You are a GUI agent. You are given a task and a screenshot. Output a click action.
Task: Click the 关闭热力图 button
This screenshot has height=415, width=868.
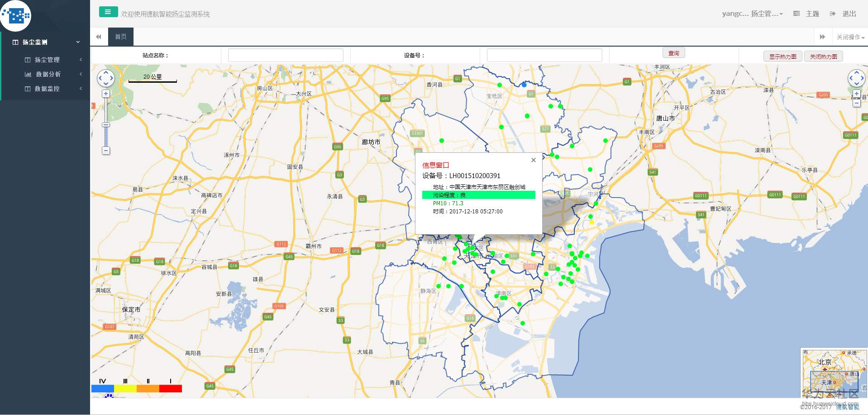click(x=824, y=57)
